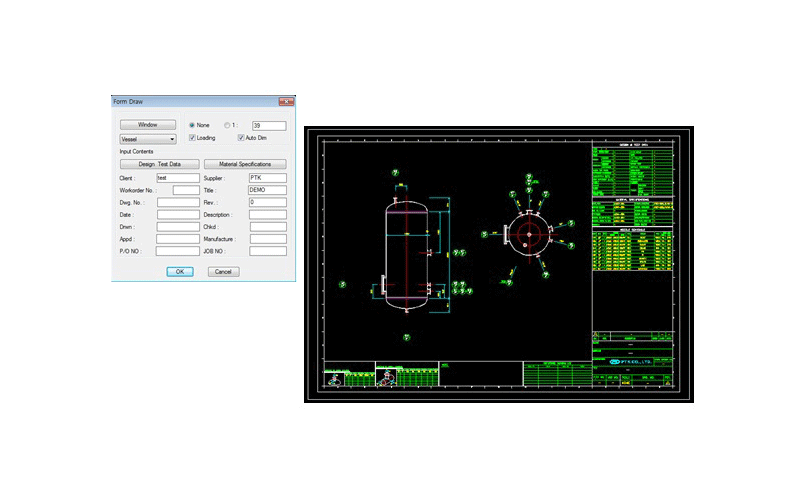Click the JOB NO field

[268, 251]
